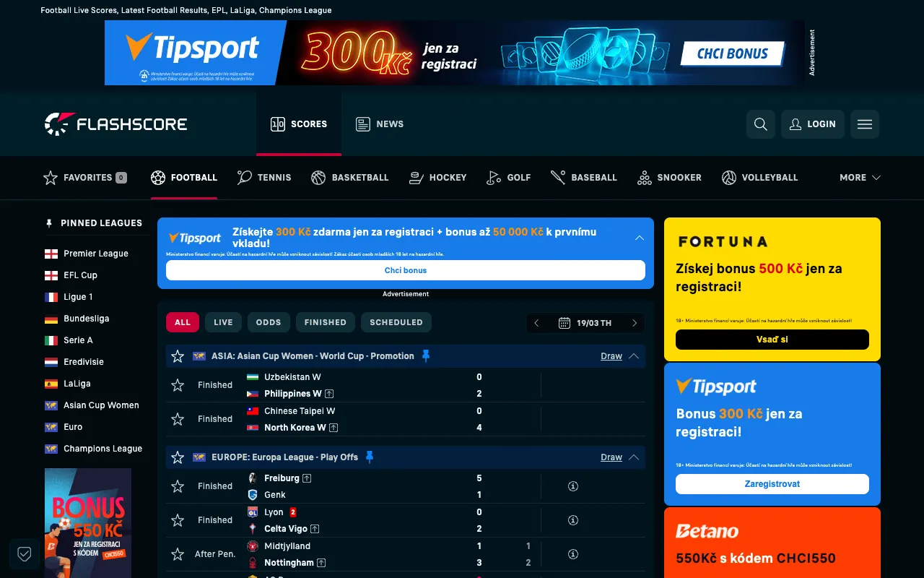
Task: Filter matches by FINISHED
Action: coord(326,322)
